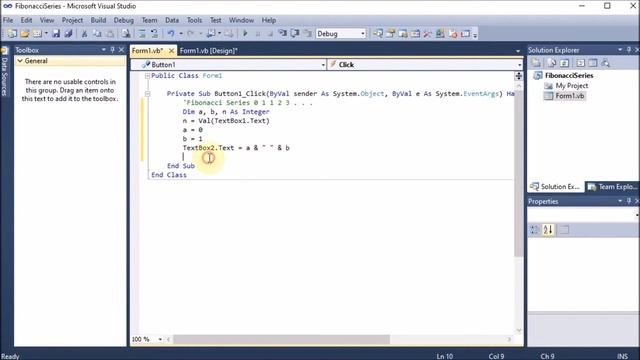Click the code editor horizontal scrollbar

click(282, 339)
